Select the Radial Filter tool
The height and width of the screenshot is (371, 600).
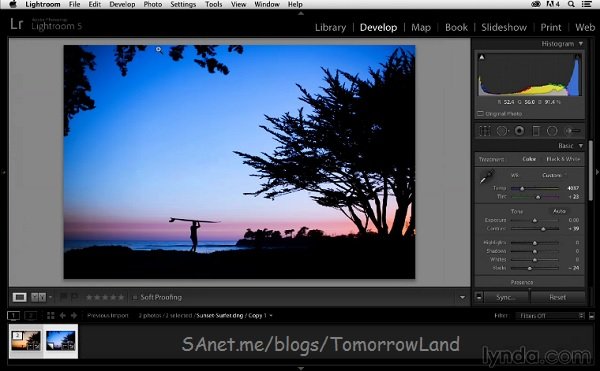tap(552, 131)
